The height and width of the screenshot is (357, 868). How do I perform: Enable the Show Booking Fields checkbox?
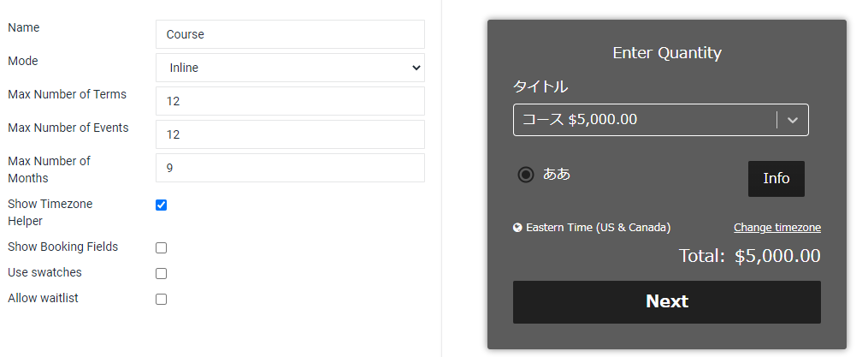[x=162, y=248]
